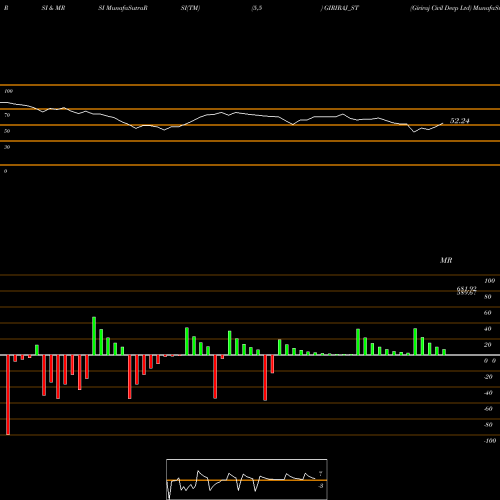Click the RSI value label 52.24
The width and height of the screenshot is (500, 500).
[x=460, y=121]
